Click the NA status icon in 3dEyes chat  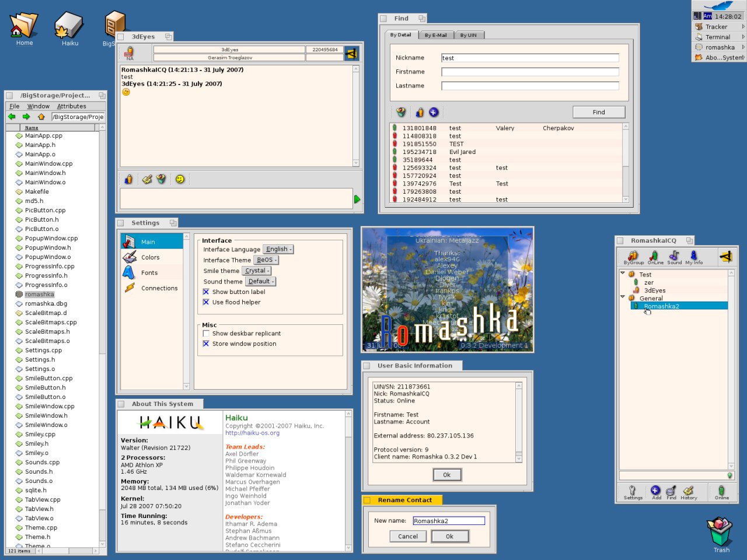(x=130, y=53)
